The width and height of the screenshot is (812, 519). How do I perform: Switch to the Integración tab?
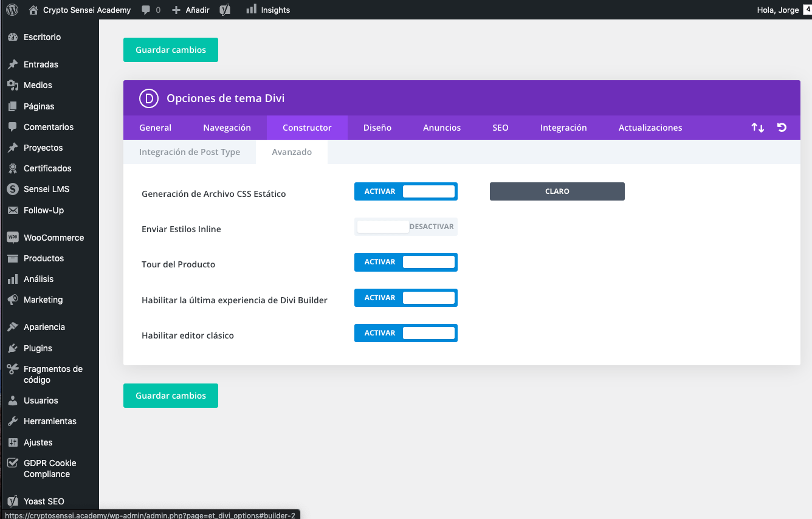point(563,128)
